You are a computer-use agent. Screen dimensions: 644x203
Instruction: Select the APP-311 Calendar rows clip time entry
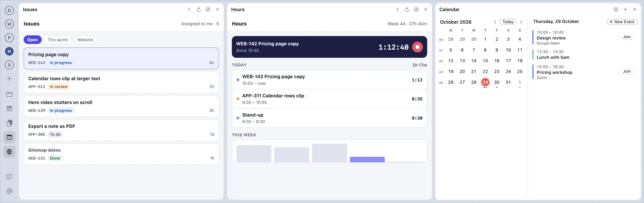[330, 99]
